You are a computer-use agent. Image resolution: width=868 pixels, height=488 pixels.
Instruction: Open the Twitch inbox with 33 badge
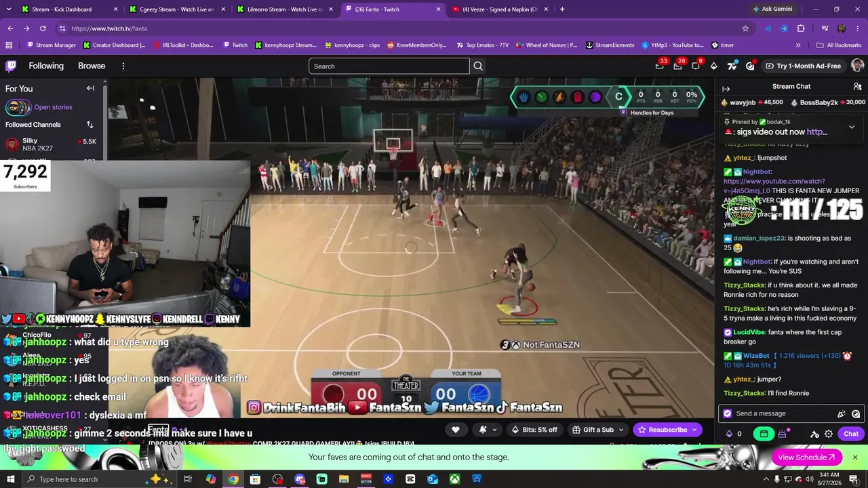[x=660, y=65]
